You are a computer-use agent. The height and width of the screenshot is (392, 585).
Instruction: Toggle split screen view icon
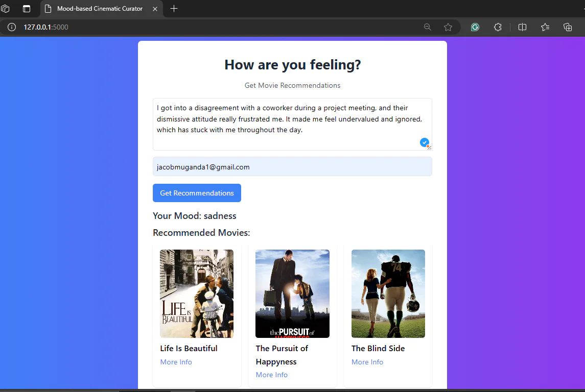coord(522,27)
